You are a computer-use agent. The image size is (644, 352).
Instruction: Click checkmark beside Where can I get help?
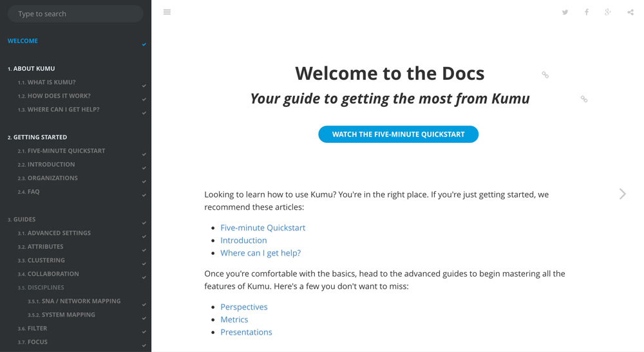pos(144,113)
